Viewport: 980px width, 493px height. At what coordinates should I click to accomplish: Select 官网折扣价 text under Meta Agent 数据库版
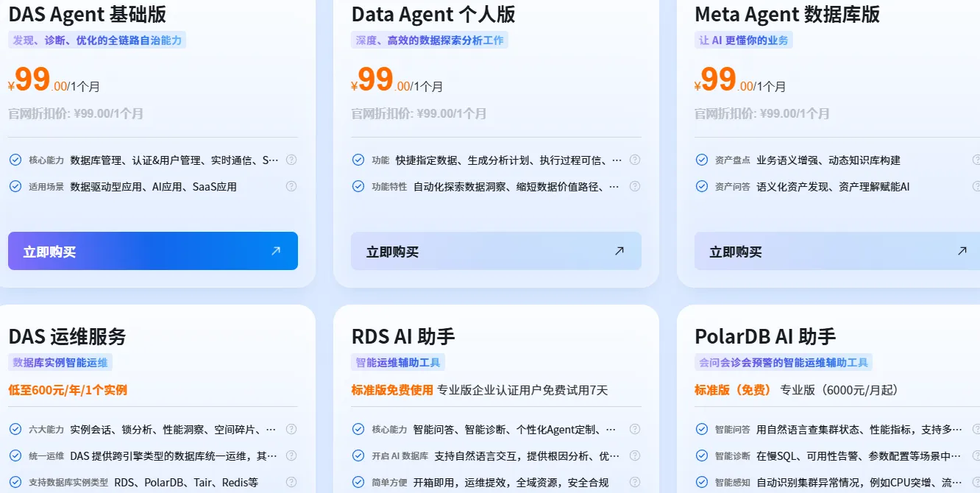pyautogui.click(x=762, y=113)
